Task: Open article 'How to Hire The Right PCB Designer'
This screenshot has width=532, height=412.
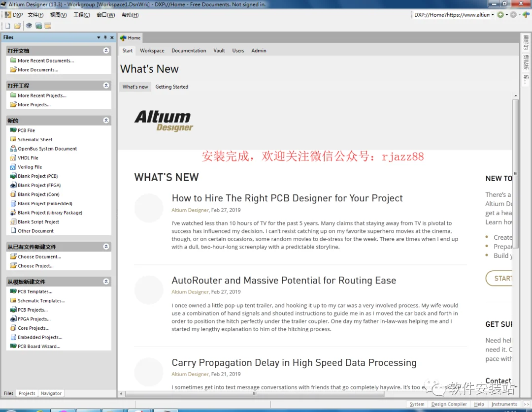Action: (287, 198)
